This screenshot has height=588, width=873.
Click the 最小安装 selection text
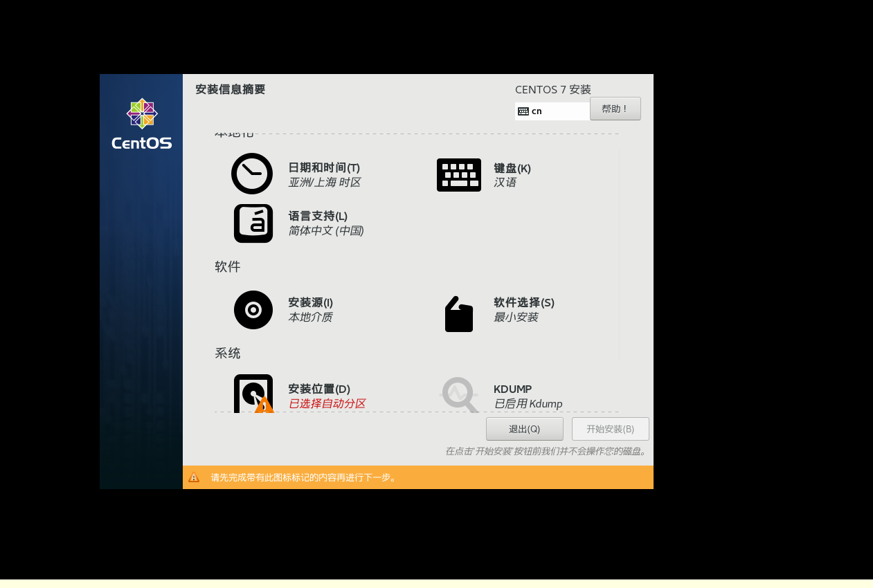click(x=516, y=318)
